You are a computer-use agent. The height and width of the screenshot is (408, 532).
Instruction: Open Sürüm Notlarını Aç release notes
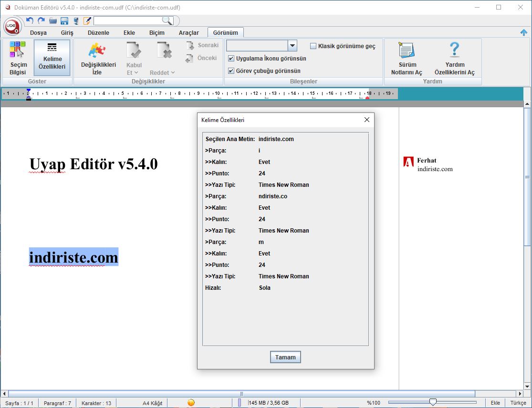point(407,58)
